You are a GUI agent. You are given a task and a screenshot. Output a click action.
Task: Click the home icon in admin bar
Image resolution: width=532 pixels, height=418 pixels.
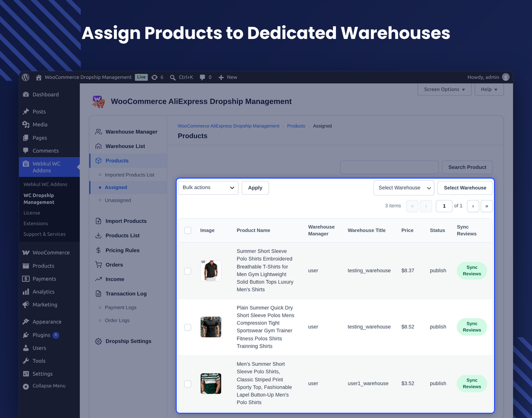pos(38,77)
